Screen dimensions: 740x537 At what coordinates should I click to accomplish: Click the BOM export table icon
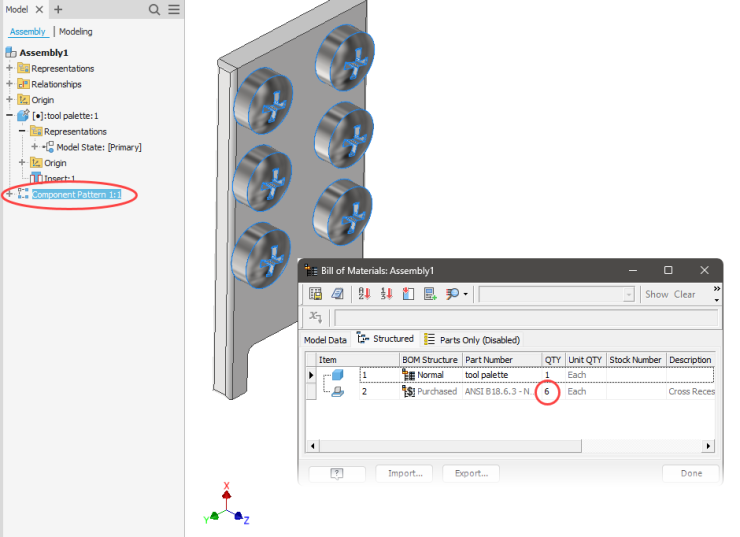pos(315,294)
